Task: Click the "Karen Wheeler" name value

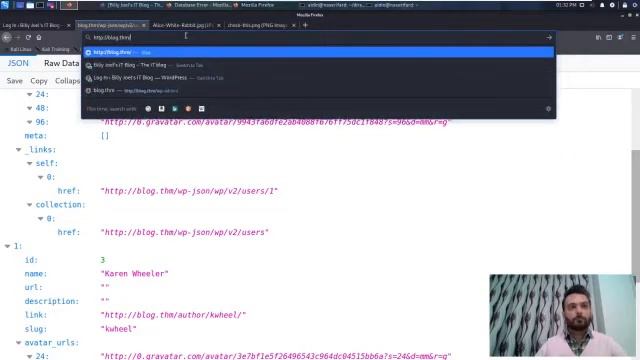Action: pyautogui.click(x=134, y=273)
